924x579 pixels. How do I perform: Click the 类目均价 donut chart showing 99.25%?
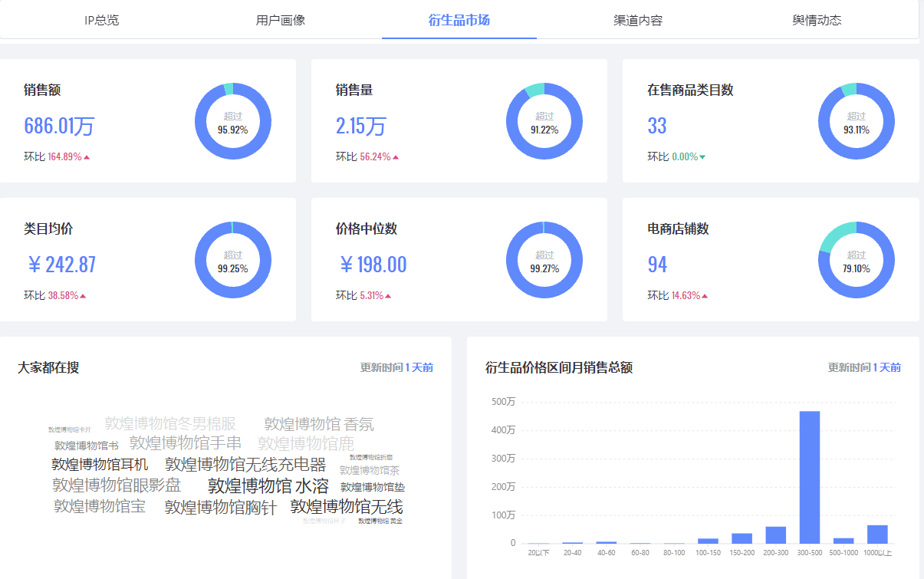pos(233,260)
